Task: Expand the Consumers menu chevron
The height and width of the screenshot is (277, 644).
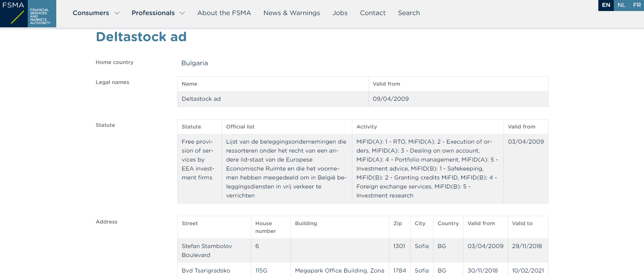Action: (x=117, y=13)
